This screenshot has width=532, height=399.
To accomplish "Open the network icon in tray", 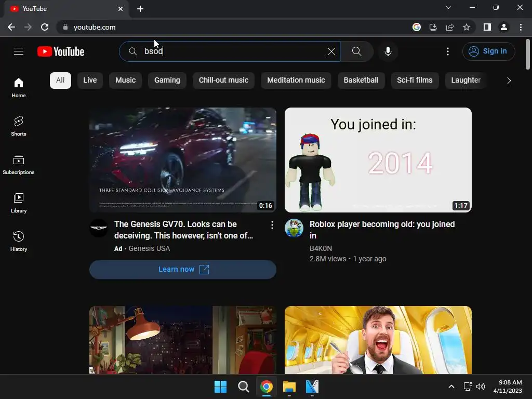I will (x=468, y=387).
